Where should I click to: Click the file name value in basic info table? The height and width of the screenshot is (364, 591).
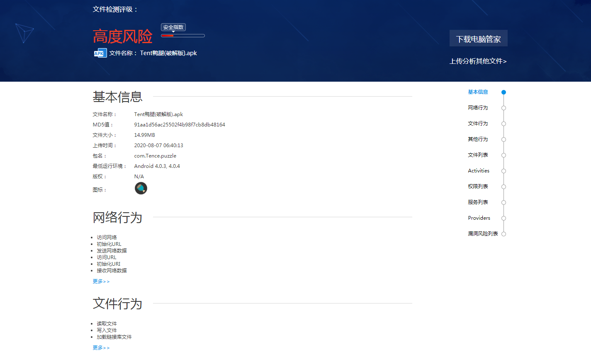pos(158,114)
